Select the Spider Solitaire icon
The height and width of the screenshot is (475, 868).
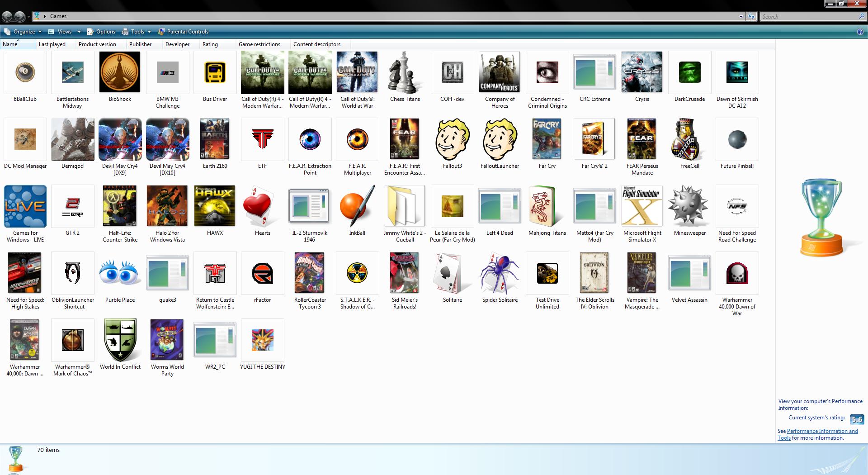click(500, 273)
